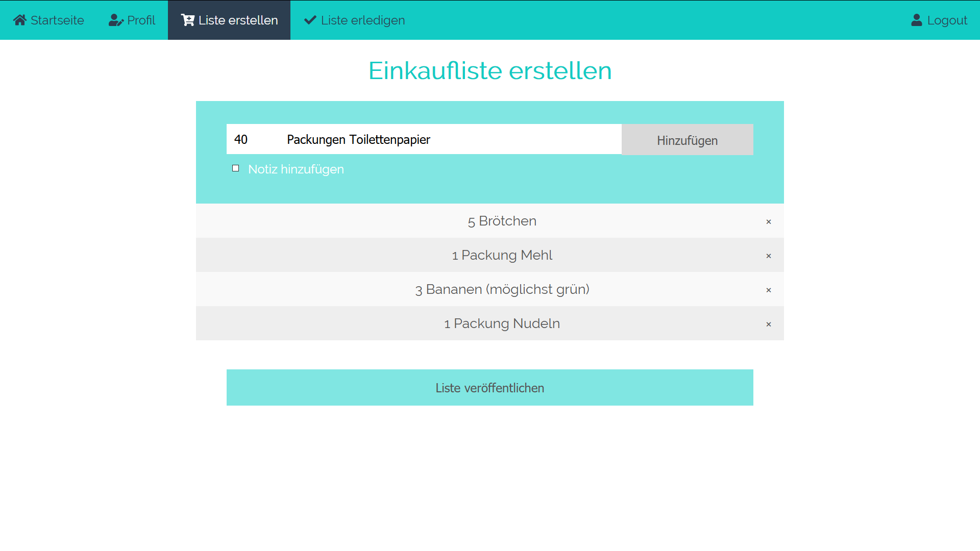Delete the Packung Nudeln entry
The width and height of the screenshot is (980, 551).
(x=768, y=324)
